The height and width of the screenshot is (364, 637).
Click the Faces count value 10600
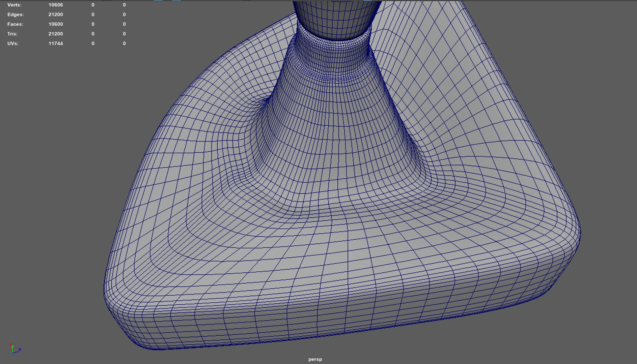click(56, 24)
